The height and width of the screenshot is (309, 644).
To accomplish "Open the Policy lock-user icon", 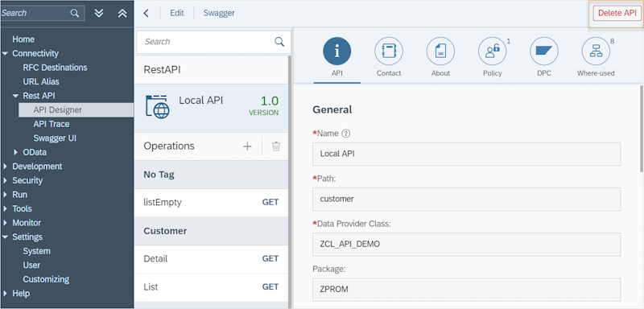I will (492, 51).
